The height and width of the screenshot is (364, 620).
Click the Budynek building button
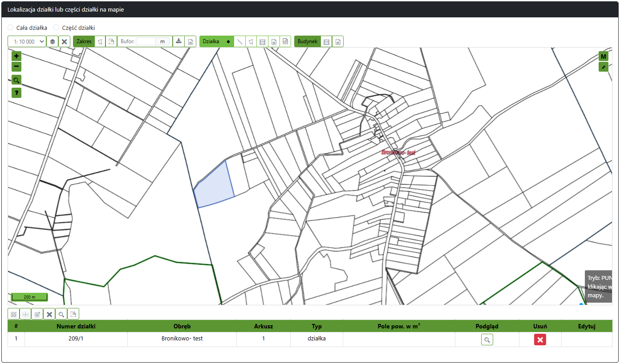point(307,41)
